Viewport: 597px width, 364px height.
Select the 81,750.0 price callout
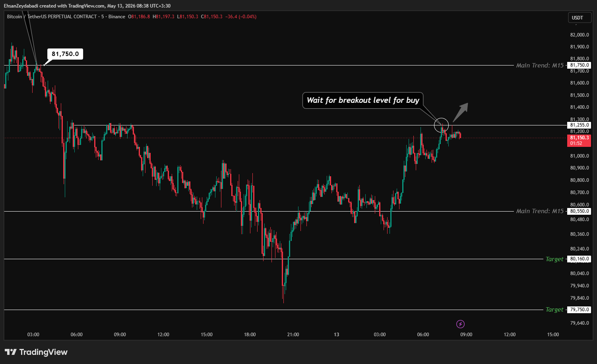(x=65, y=54)
